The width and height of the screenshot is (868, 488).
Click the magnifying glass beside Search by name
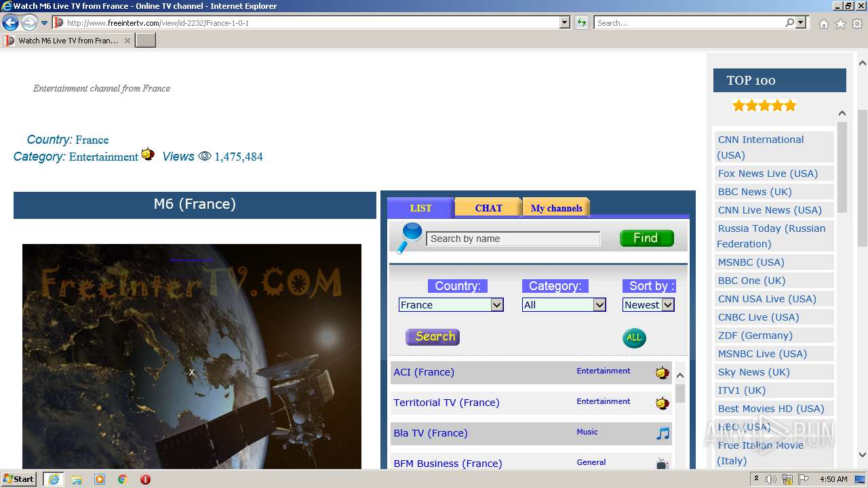click(x=409, y=238)
